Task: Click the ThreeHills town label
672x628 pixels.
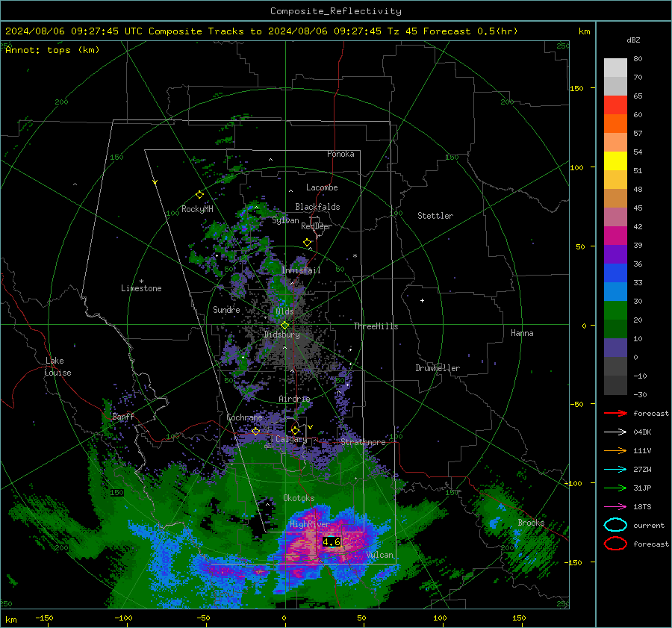Action: 376,326
